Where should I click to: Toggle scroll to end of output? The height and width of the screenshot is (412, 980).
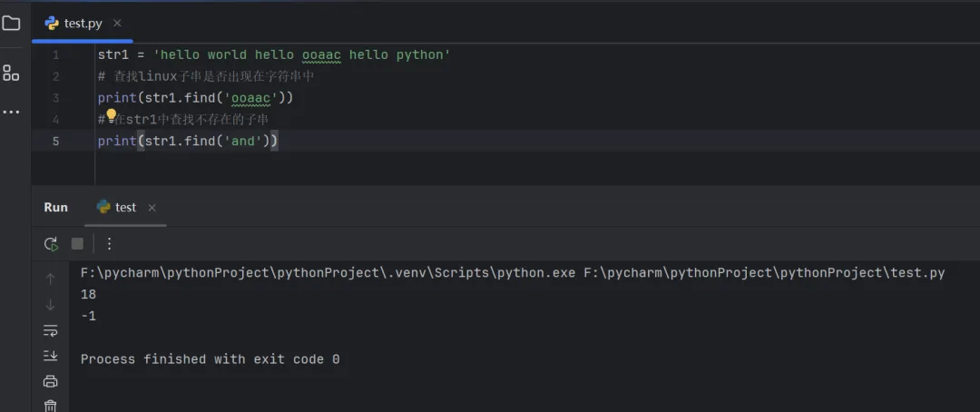pyautogui.click(x=51, y=356)
